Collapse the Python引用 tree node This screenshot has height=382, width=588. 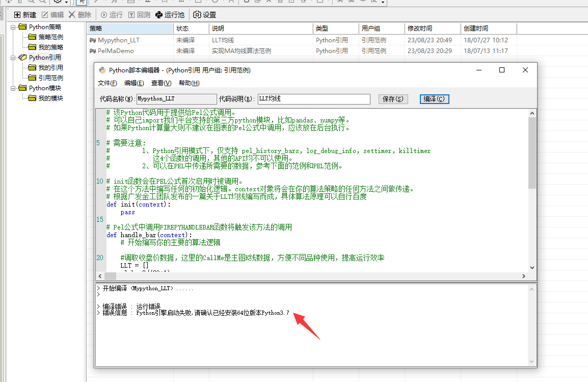(x=13, y=58)
